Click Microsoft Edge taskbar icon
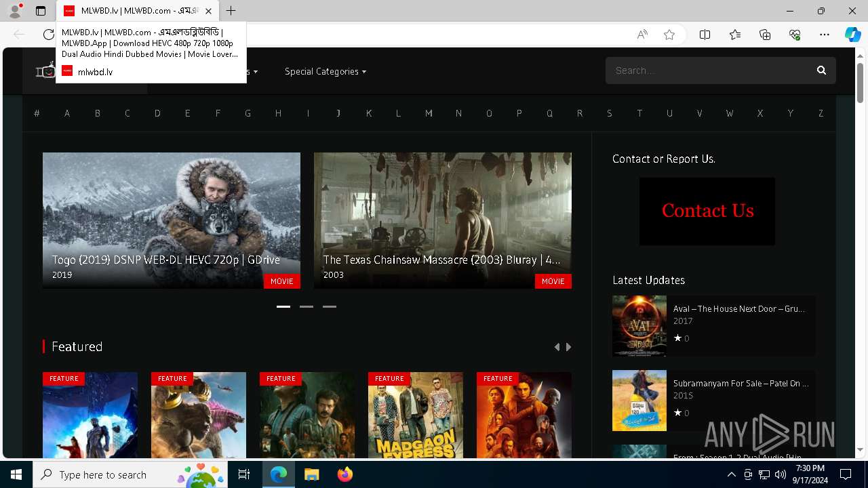The height and width of the screenshot is (488, 868). [x=279, y=474]
